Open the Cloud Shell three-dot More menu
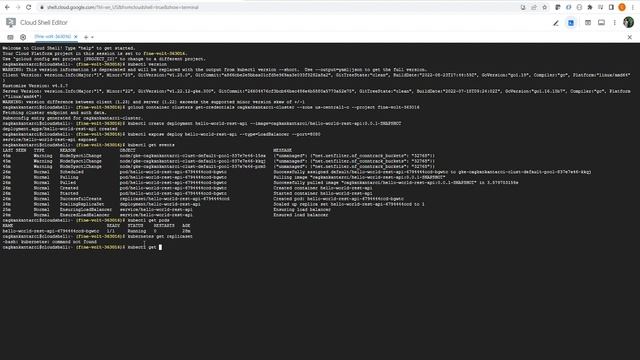 614,23
